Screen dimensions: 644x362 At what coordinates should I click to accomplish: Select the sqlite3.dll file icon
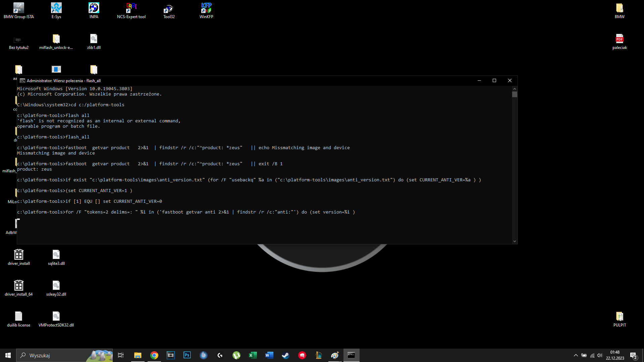(56, 257)
